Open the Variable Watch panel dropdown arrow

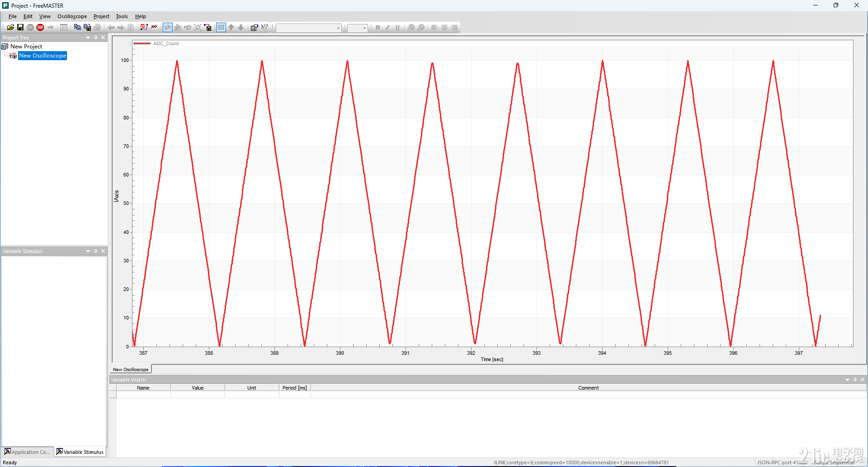[x=847, y=380]
